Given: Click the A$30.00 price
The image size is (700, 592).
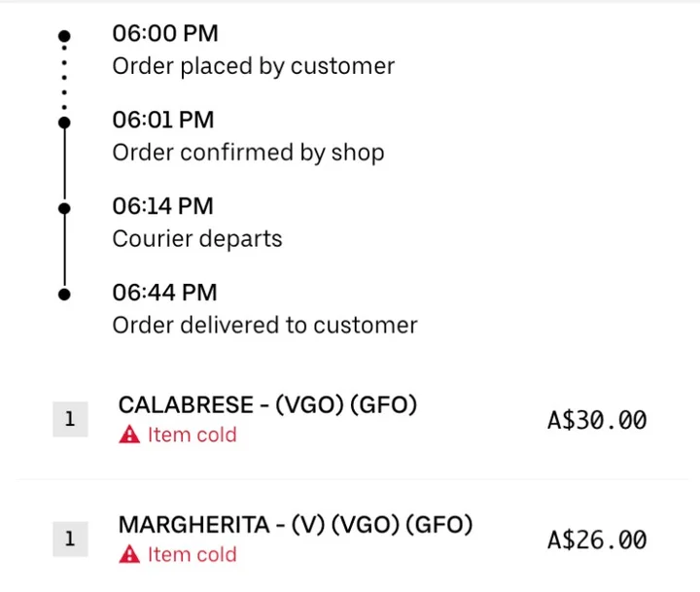Looking at the screenshot, I should [x=597, y=420].
